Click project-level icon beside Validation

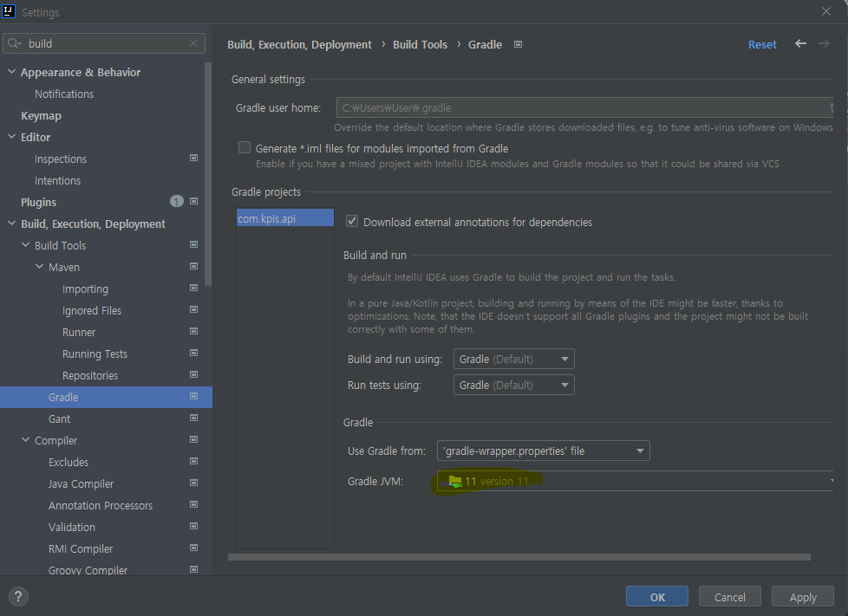(193, 526)
